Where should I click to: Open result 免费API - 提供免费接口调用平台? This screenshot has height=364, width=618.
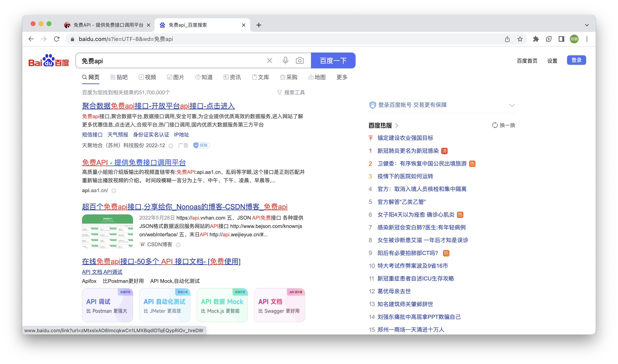134,162
